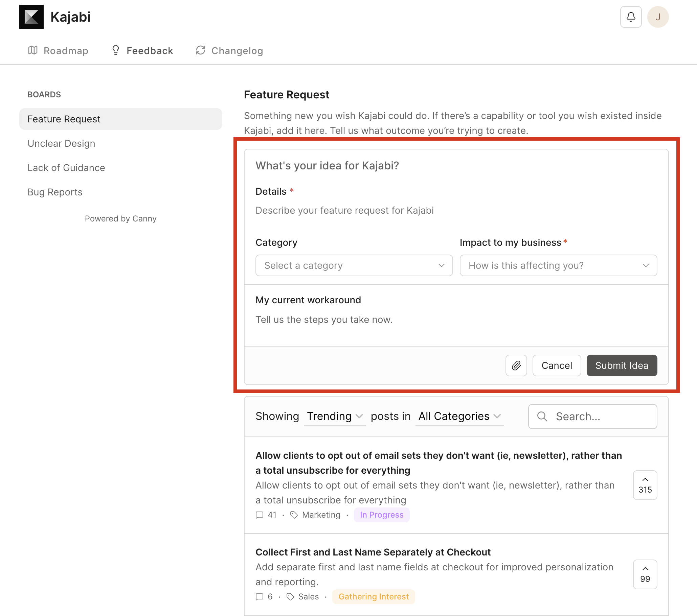This screenshot has height=616, width=697.
Task: Open comments on the 6-comment post
Action: (x=264, y=597)
